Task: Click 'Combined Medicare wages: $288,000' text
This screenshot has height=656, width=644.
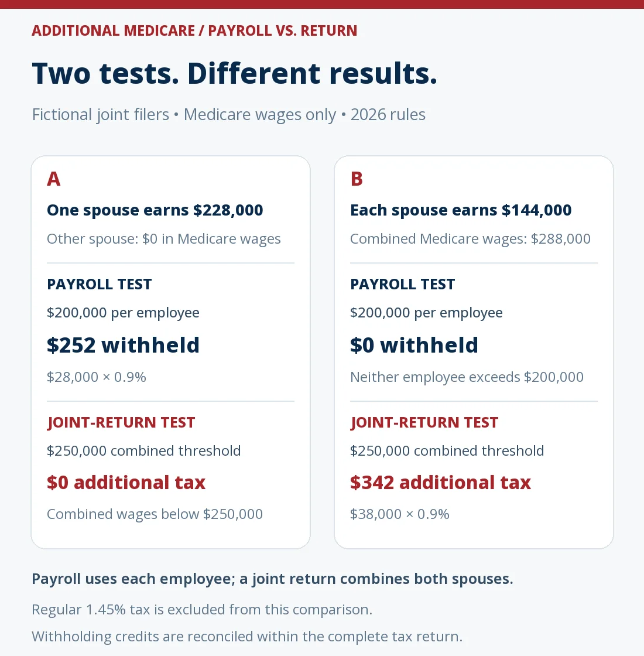Action: 471,239
